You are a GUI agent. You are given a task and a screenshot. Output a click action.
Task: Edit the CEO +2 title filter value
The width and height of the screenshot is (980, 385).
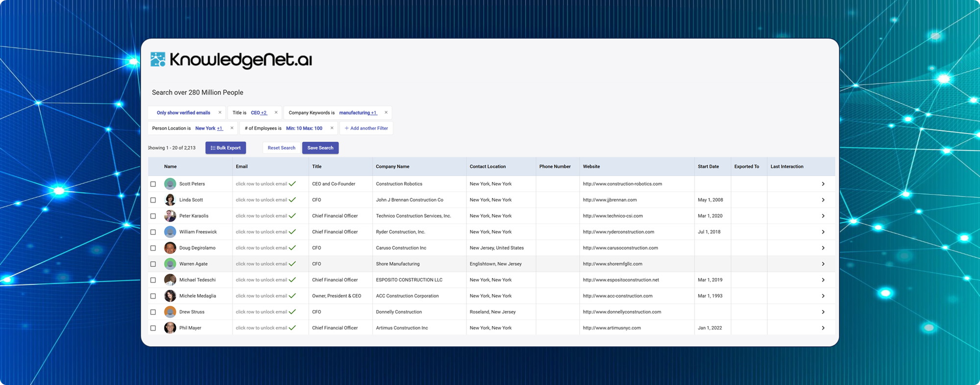pos(259,113)
